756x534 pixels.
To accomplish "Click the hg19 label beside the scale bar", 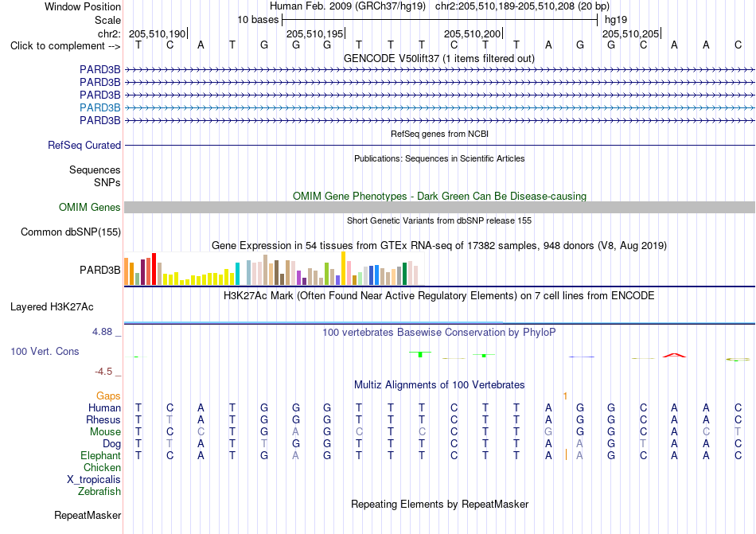I will (x=616, y=20).
